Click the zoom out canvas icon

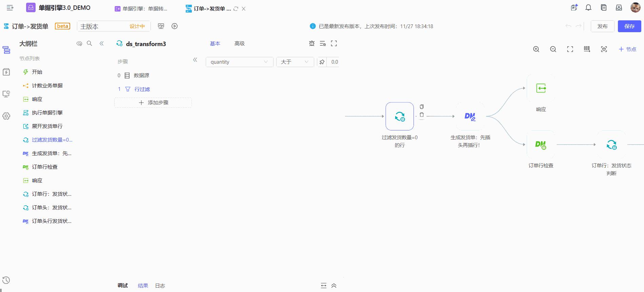(x=553, y=49)
